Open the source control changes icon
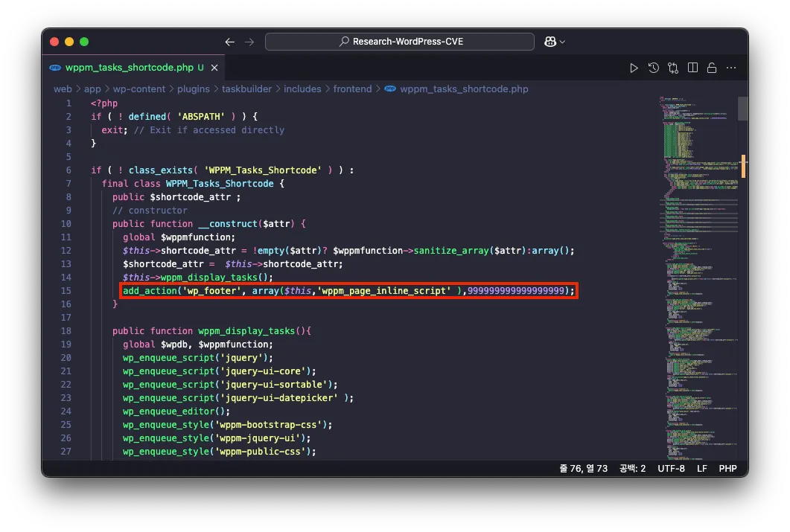The height and width of the screenshot is (532, 790). pyautogui.click(x=673, y=68)
